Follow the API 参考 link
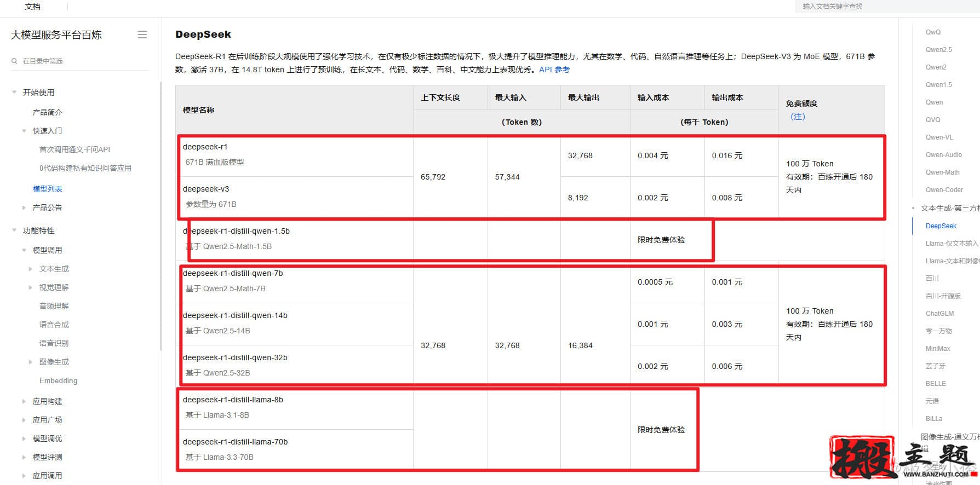 click(x=554, y=70)
